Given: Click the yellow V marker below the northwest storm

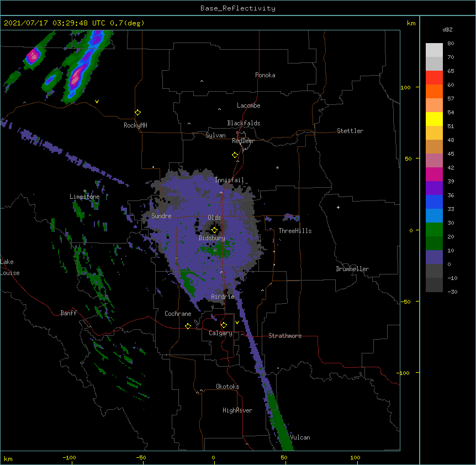Looking at the screenshot, I should click(x=97, y=102).
